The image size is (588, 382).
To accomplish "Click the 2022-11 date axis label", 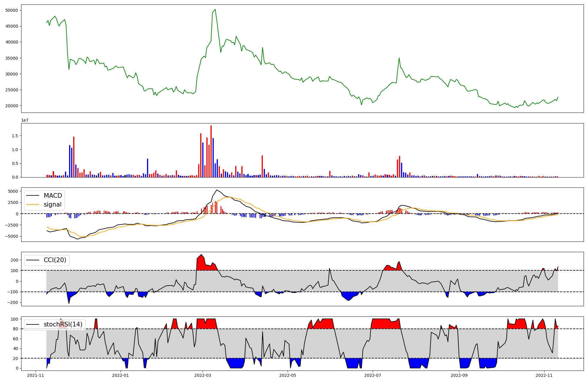I will [x=544, y=375].
